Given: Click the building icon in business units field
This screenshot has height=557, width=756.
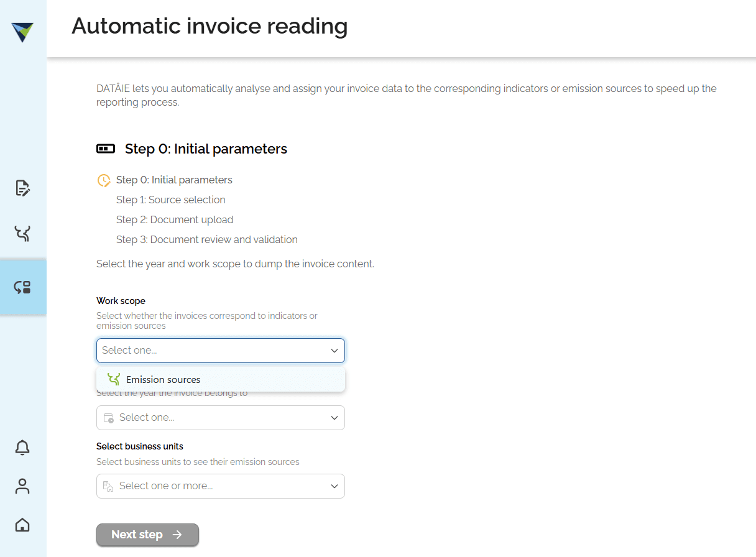Looking at the screenshot, I should click(x=108, y=486).
